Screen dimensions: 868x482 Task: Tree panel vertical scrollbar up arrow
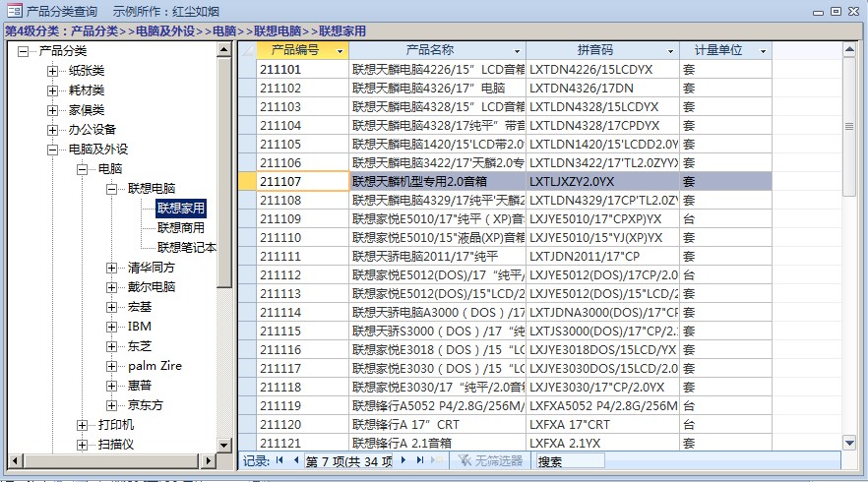point(223,50)
